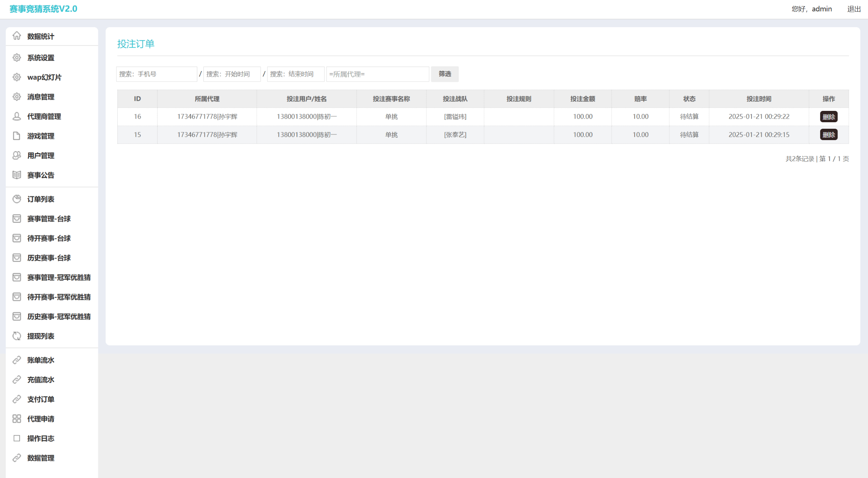Click the gear icon next to 系统设置
Image resolution: width=868 pixels, height=478 pixels.
(17, 58)
